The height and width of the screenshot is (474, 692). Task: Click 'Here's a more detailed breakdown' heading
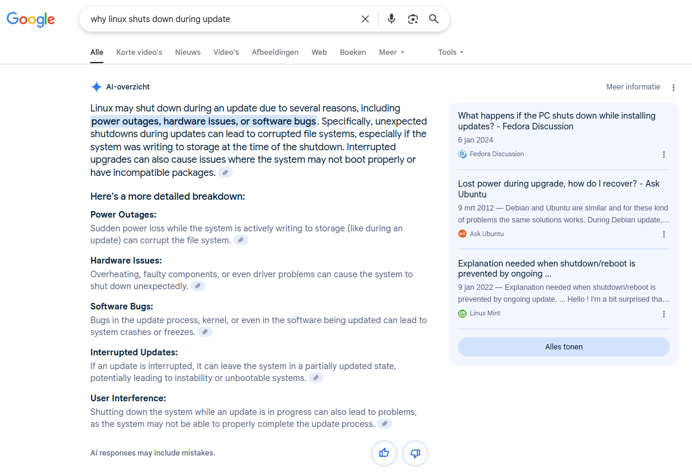(x=168, y=196)
